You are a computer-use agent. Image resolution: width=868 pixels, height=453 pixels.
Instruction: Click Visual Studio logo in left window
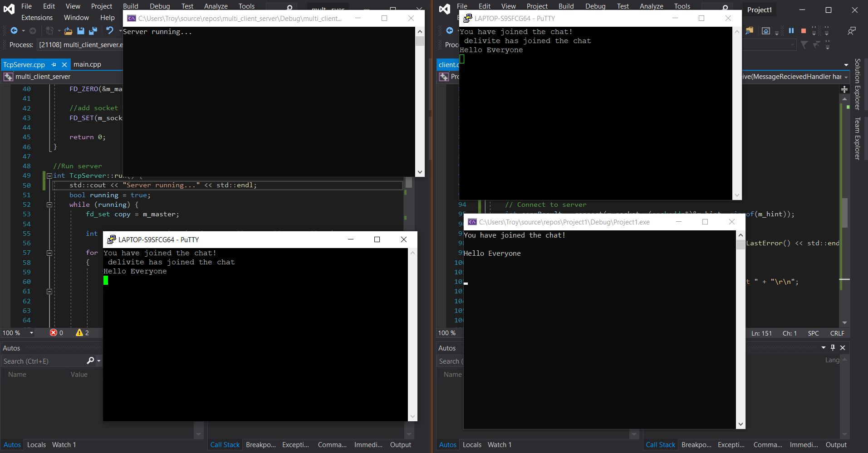pos(9,9)
